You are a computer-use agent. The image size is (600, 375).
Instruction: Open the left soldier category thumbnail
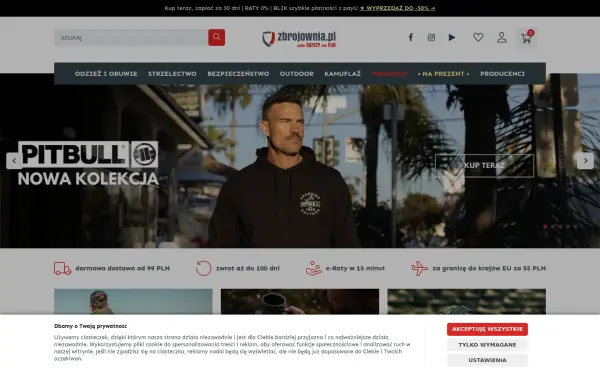[133, 302]
